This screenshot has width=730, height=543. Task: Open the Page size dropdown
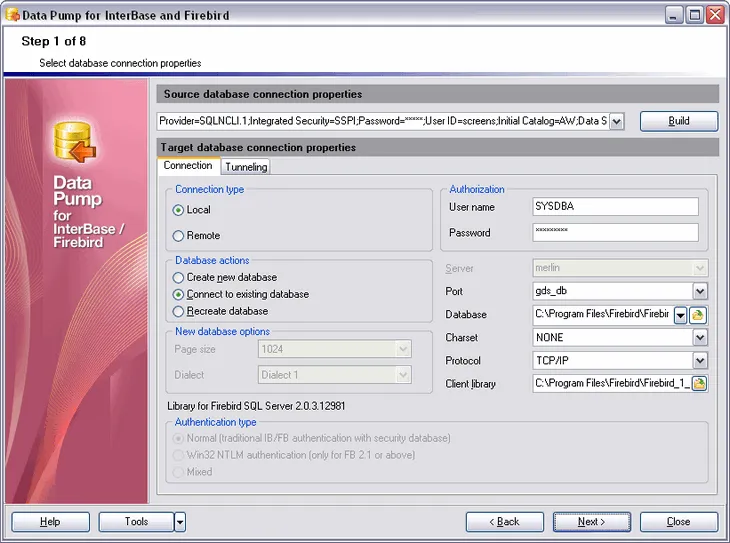coord(403,349)
